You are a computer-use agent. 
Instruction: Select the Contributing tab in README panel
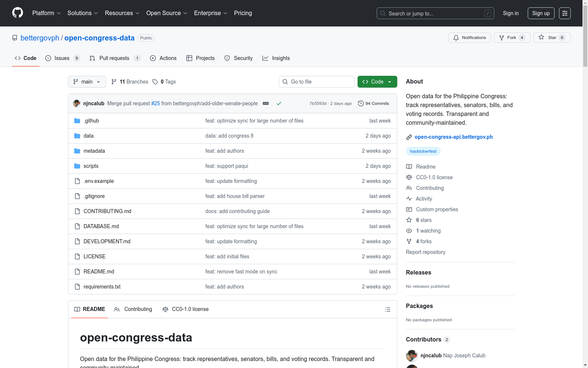[133, 309]
